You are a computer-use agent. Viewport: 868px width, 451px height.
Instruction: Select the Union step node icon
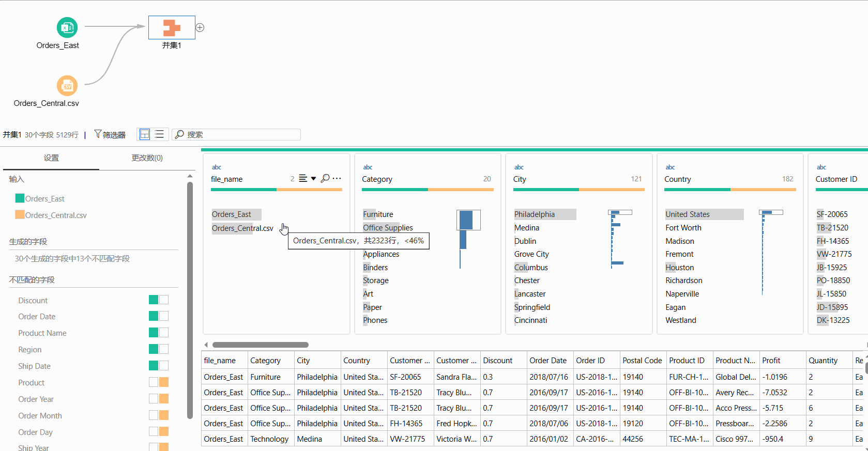tap(172, 27)
